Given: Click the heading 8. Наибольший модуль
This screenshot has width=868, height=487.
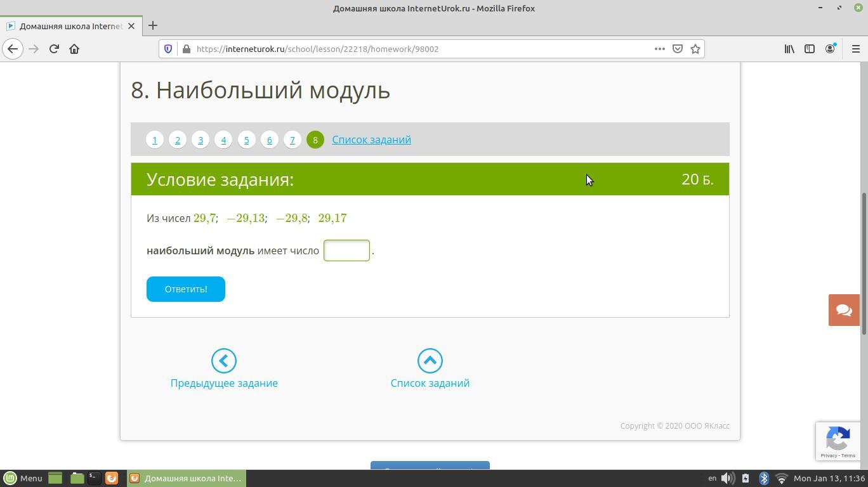Looking at the screenshot, I should (260, 90).
